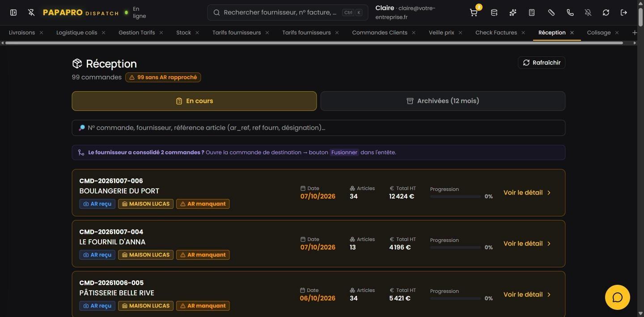Viewport: 644px width, 317px height.
Task: Select order number CMD-20261006-005
Action: click(111, 283)
